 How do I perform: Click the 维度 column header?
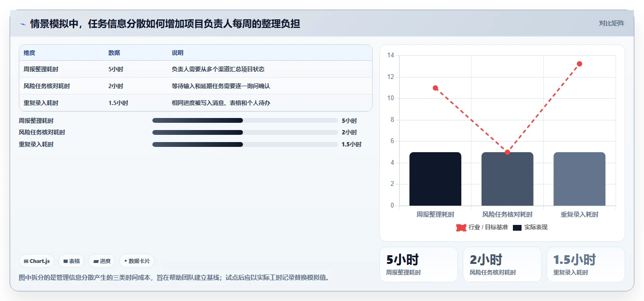point(29,53)
